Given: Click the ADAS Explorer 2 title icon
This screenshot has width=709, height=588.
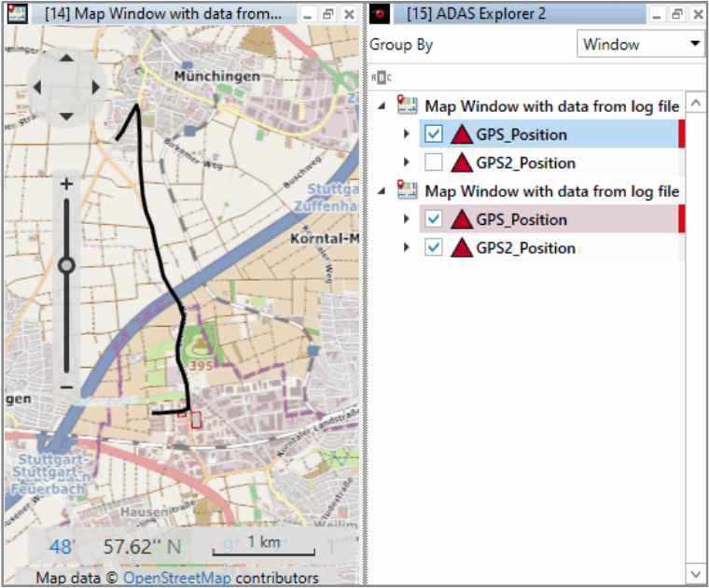Looking at the screenshot, I should pyautogui.click(x=380, y=14).
